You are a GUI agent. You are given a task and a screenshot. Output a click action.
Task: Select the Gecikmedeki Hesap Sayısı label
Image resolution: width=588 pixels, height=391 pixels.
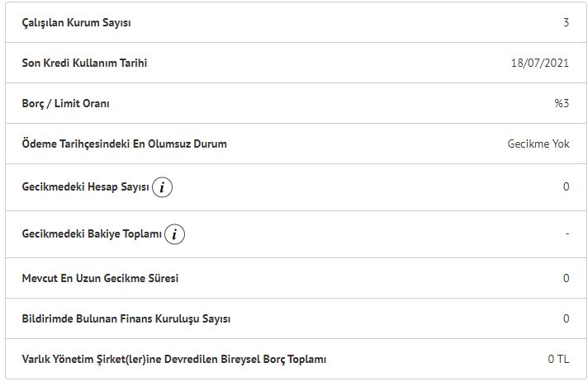(x=86, y=187)
